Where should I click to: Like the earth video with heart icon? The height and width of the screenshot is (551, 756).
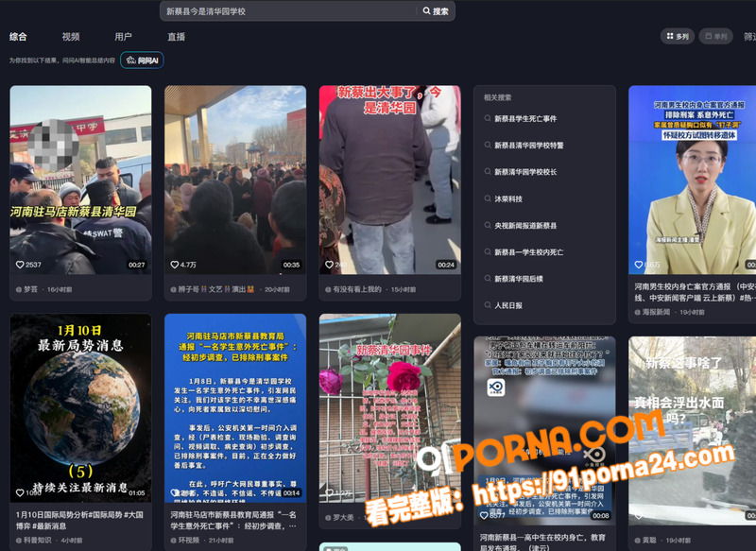pos(20,492)
